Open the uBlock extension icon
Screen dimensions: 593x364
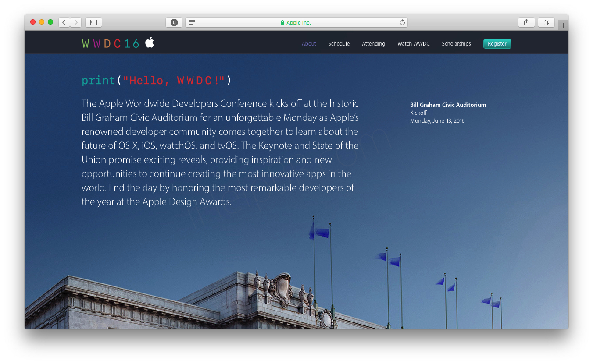coord(174,22)
